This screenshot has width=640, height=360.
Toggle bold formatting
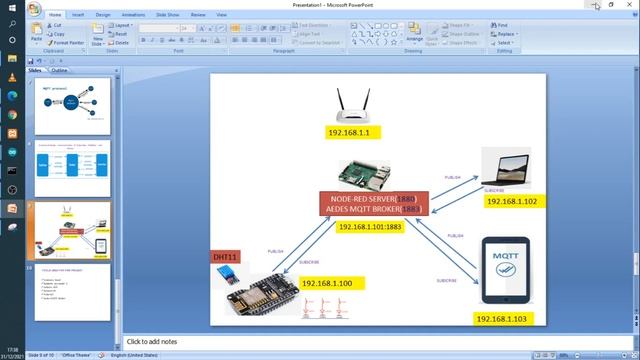pyautogui.click(x=143, y=40)
